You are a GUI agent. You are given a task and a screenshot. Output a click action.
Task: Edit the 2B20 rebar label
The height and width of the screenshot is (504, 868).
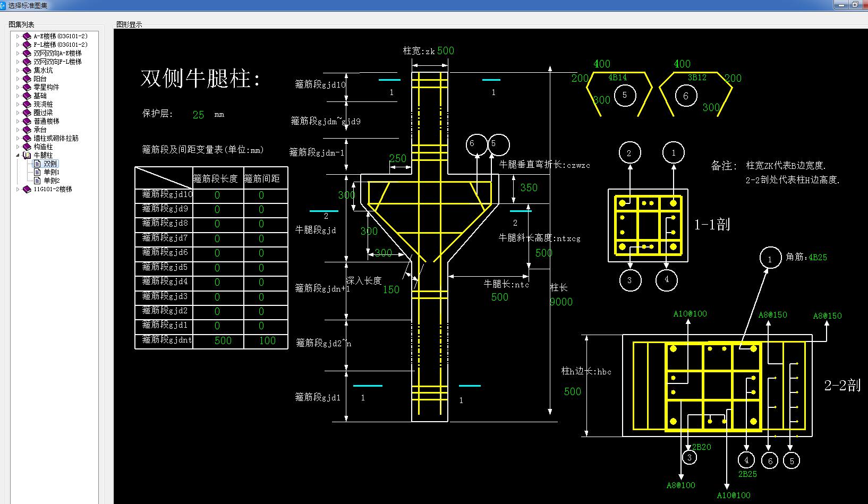[x=701, y=447]
